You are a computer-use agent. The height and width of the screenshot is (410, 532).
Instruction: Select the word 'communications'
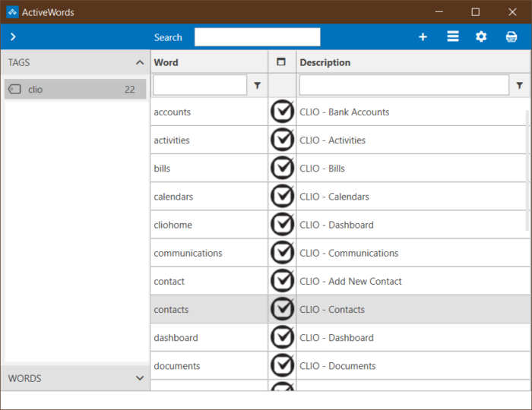click(x=188, y=253)
